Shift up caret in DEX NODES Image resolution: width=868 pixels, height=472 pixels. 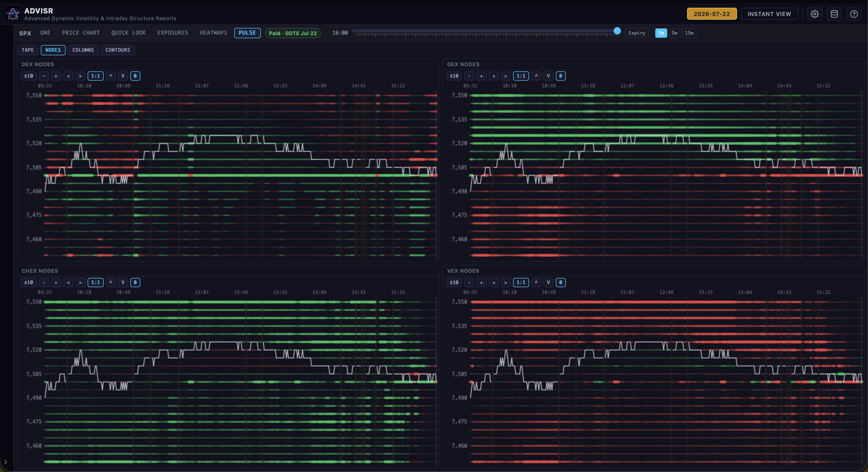[x=111, y=76]
